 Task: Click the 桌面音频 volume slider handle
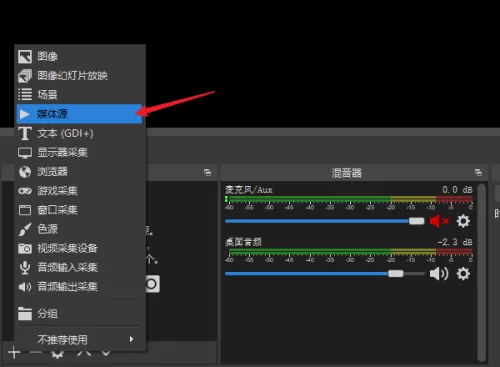[396, 274]
